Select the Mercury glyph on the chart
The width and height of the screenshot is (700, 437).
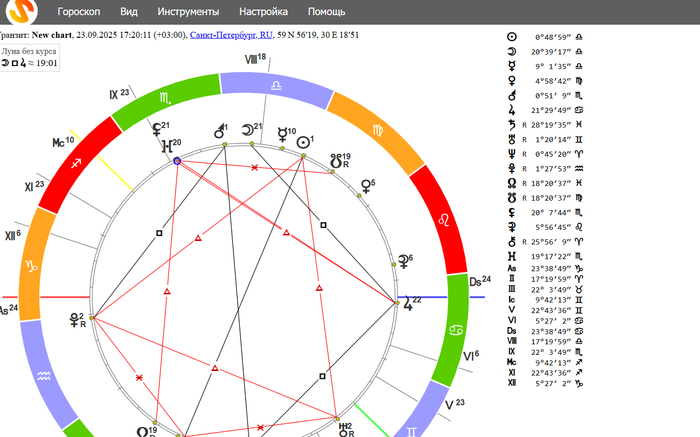coord(281,135)
